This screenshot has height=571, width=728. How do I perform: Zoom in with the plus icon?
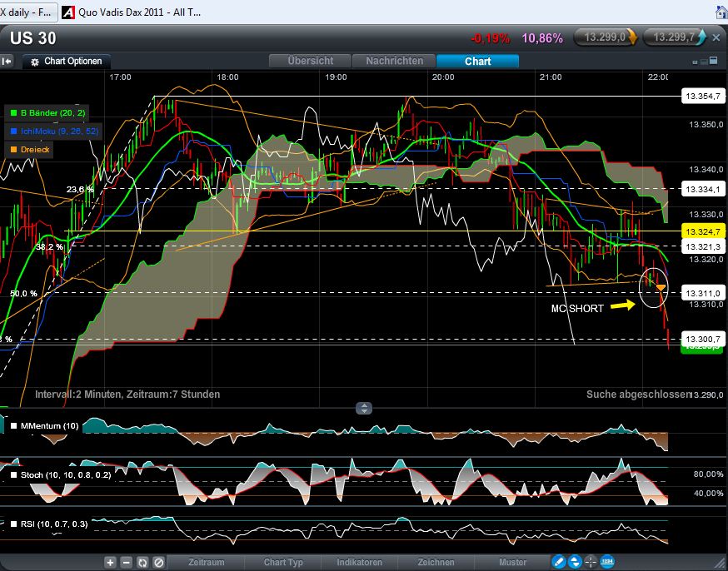pyautogui.click(x=110, y=563)
